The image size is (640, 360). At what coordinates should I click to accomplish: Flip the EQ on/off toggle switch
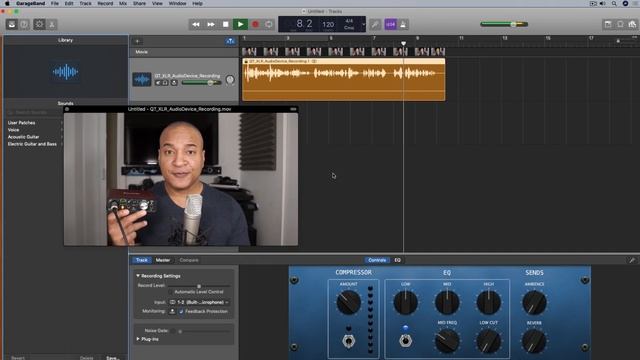click(x=405, y=340)
